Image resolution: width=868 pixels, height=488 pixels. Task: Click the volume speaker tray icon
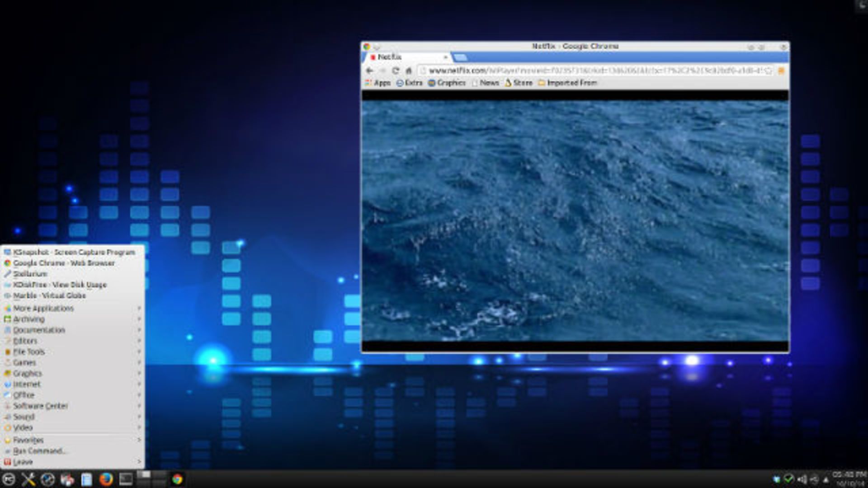coord(802,479)
